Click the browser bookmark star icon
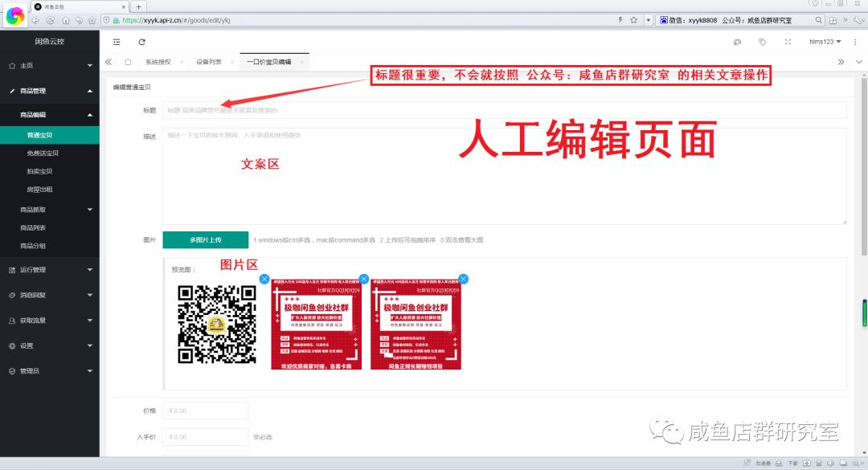This screenshot has height=470, width=868. click(x=633, y=19)
